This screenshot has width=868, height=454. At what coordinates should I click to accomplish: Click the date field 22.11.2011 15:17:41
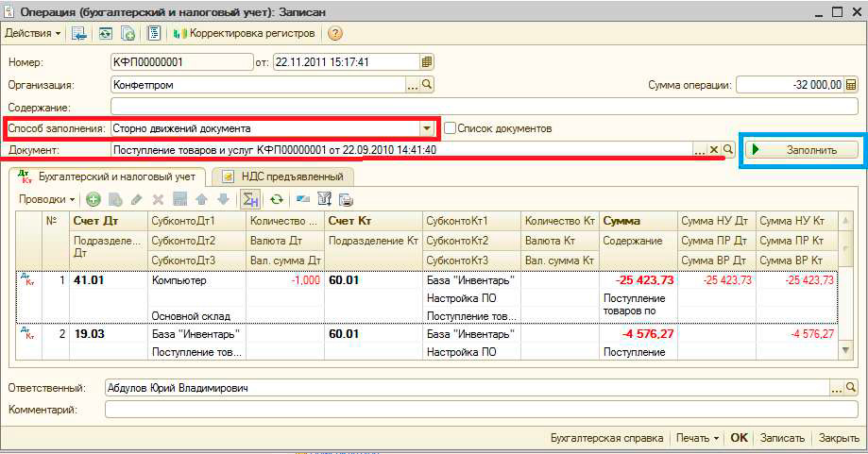347,62
